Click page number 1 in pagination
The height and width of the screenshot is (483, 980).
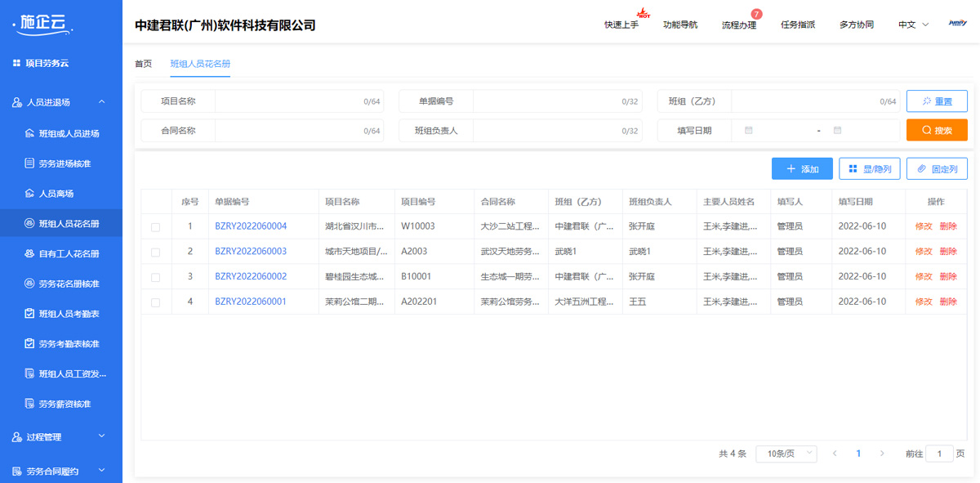tap(858, 454)
